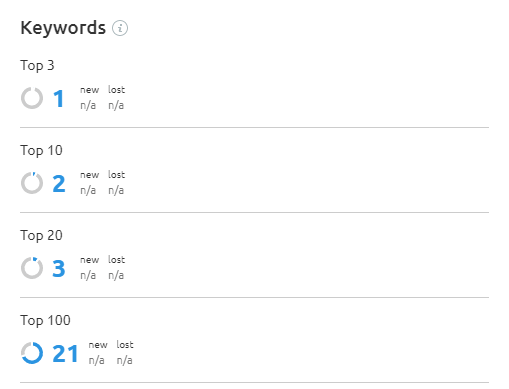Click the Top 100 donut chart icon
The height and width of the screenshot is (389, 509).
[32, 353]
